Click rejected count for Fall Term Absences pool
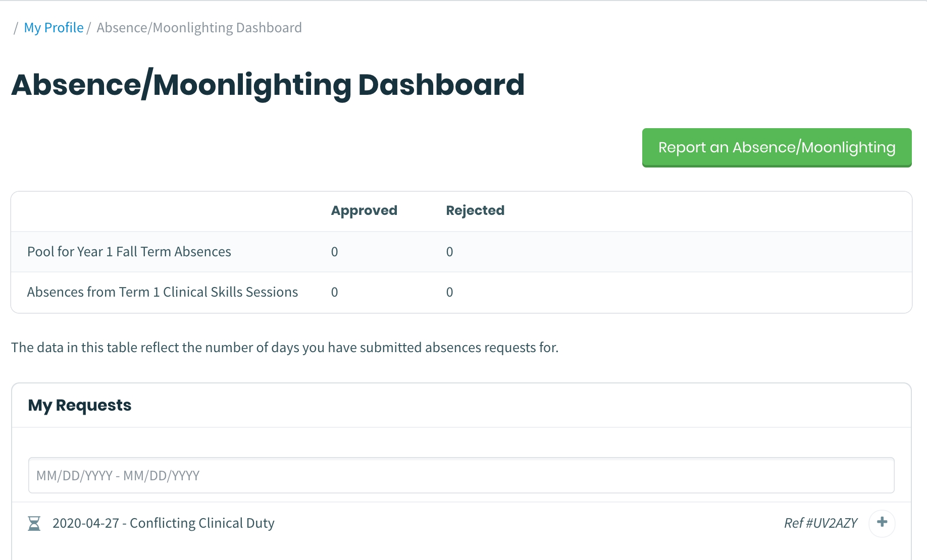927x560 pixels. tap(449, 252)
